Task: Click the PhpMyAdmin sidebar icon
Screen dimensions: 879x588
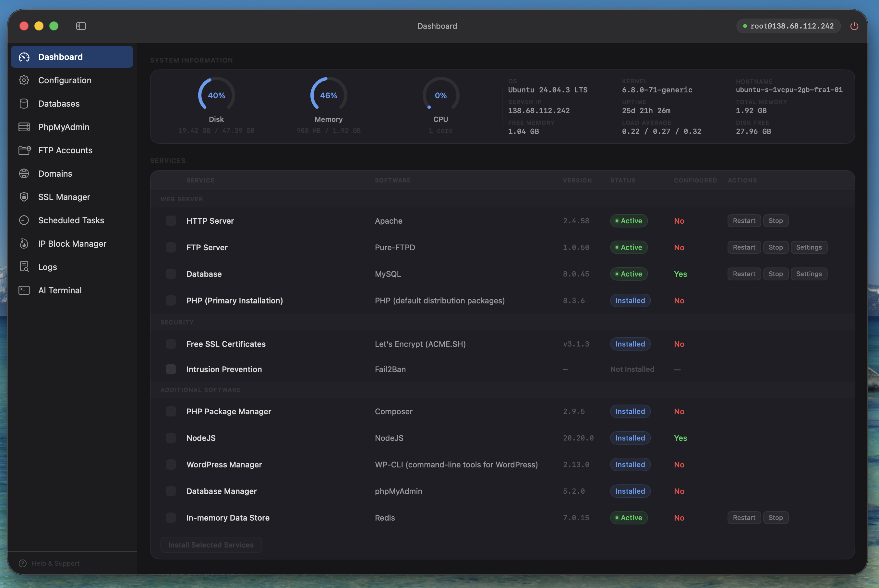Action: pos(24,127)
